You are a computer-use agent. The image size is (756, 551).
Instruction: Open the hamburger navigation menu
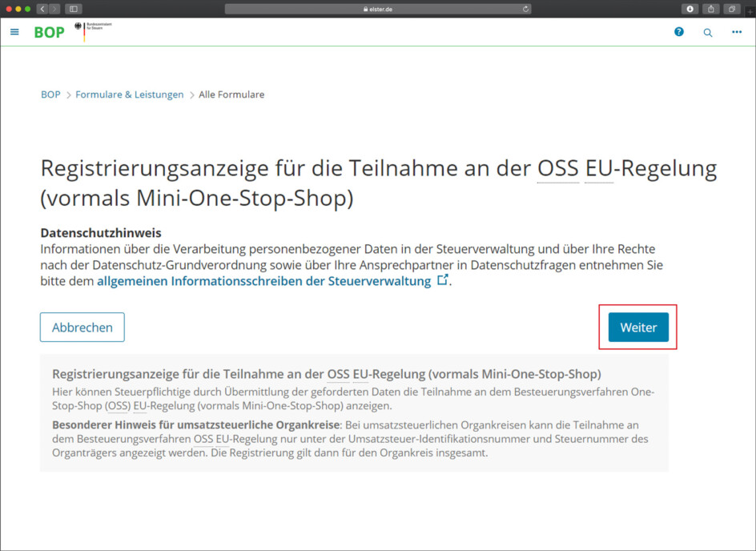click(14, 32)
